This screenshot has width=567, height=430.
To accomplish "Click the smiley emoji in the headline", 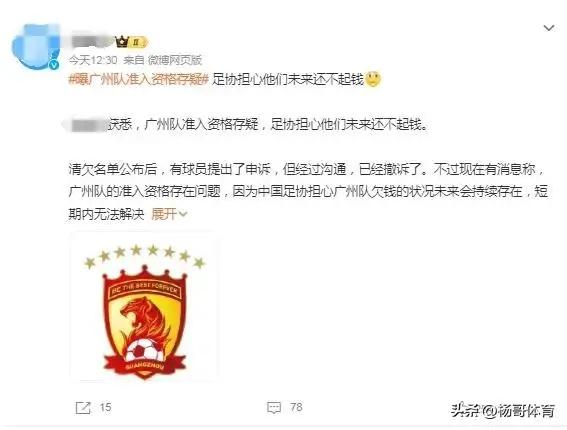I will pos(372,79).
